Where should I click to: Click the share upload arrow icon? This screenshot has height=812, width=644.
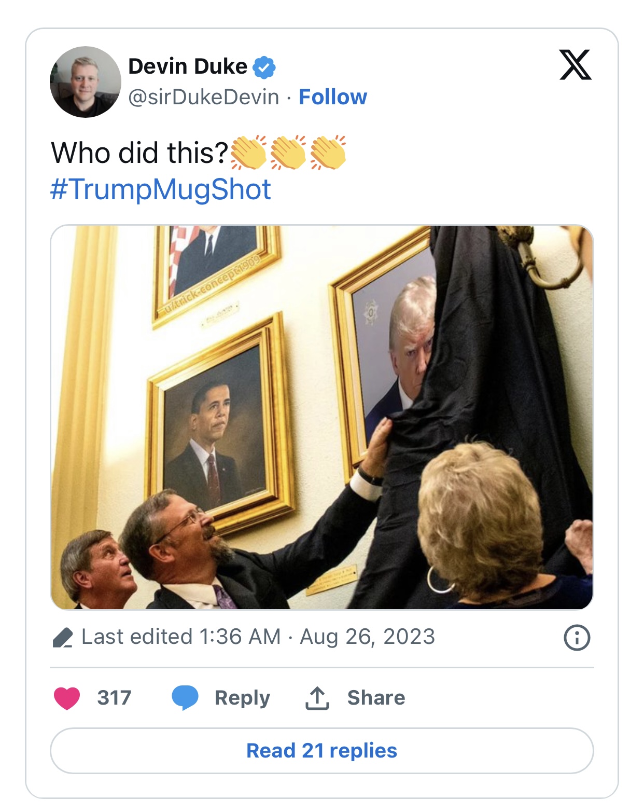pos(317,697)
